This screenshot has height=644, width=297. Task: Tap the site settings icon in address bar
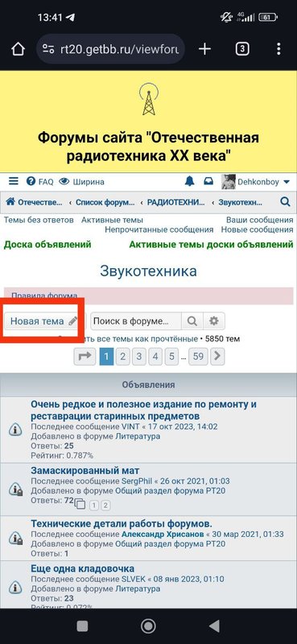(48, 50)
